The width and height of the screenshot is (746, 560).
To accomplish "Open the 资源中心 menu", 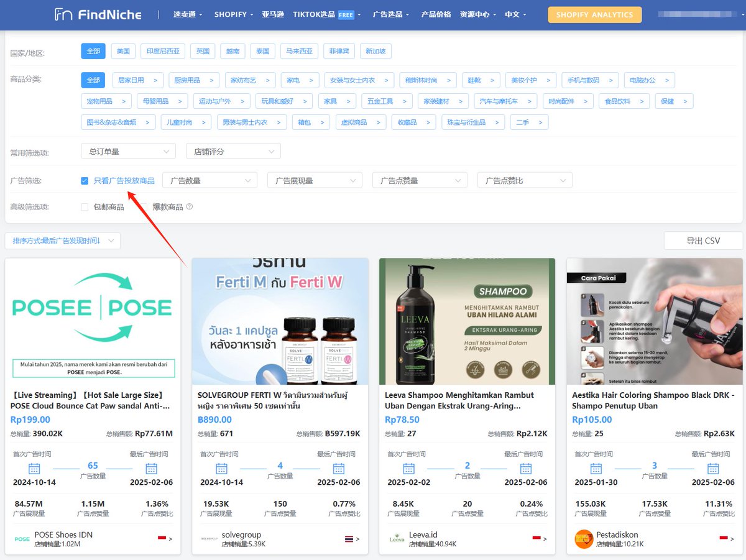I will click(x=478, y=14).
